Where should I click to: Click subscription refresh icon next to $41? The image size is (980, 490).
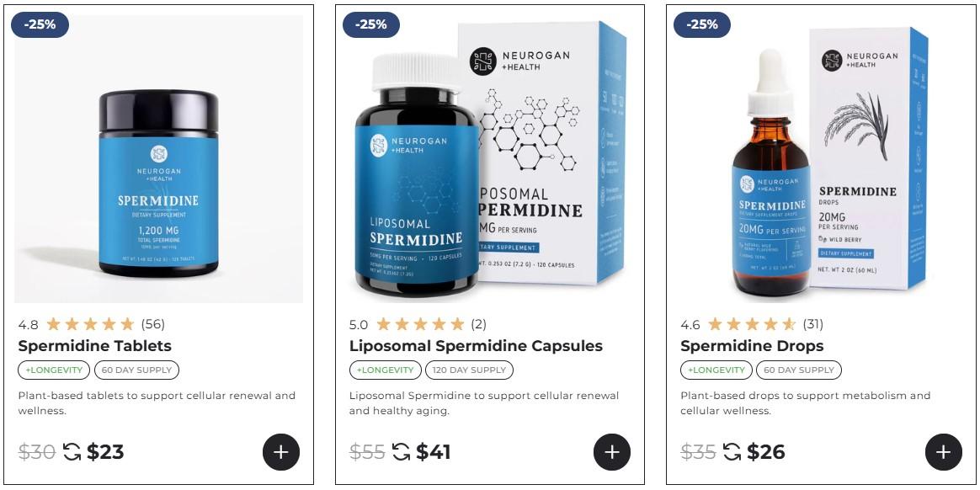point(402,451)
